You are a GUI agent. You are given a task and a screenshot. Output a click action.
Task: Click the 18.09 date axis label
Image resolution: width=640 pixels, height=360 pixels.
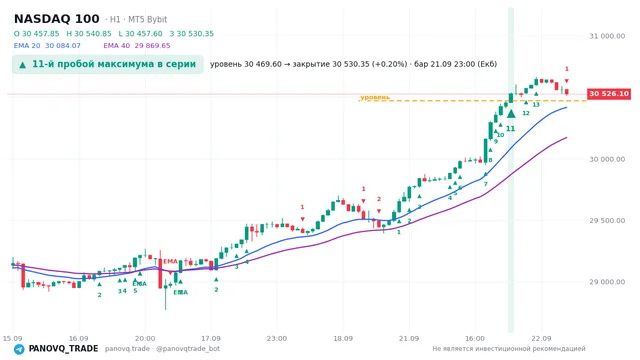[x=343, y=338]
